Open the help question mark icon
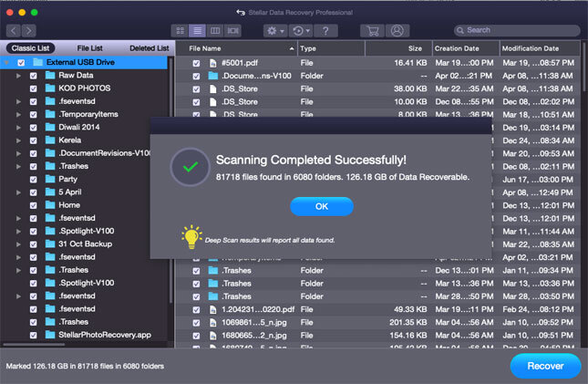The height and width of the screenshot is (384, 588). [x=325, y=30]
